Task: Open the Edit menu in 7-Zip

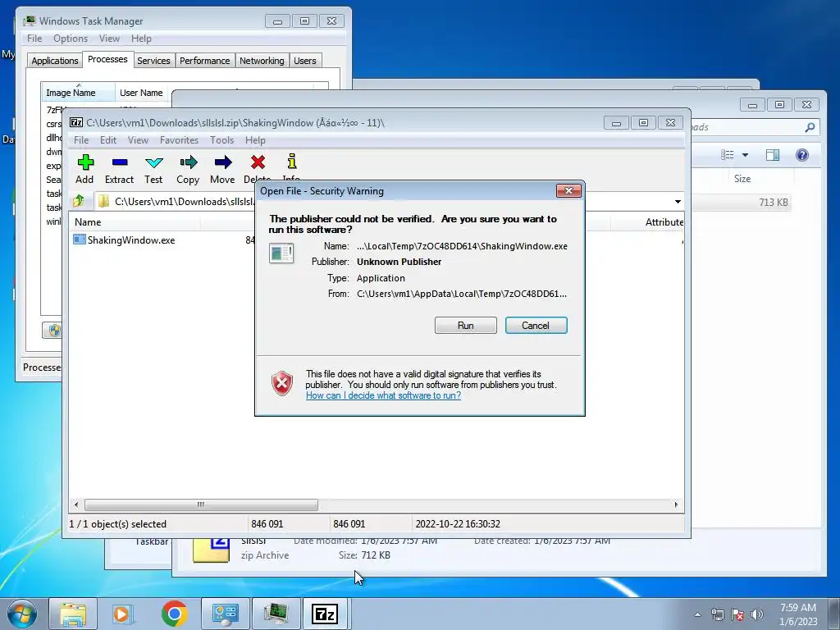Action: pyautogui.click(x=108, y=139)
